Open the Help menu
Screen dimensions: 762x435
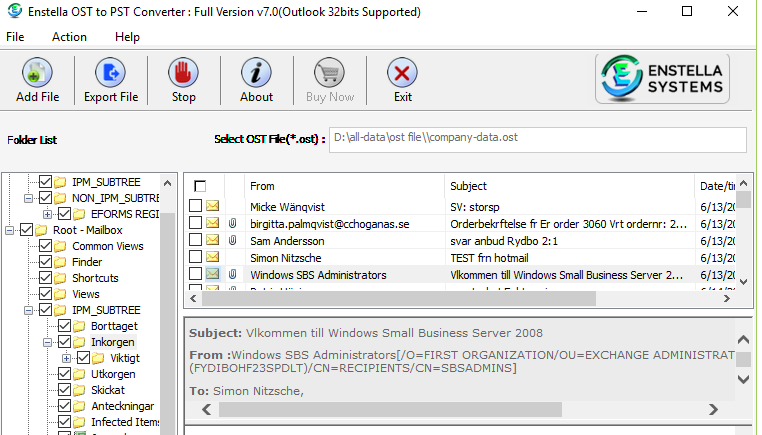pyautogui.click(x=127, y=37)
